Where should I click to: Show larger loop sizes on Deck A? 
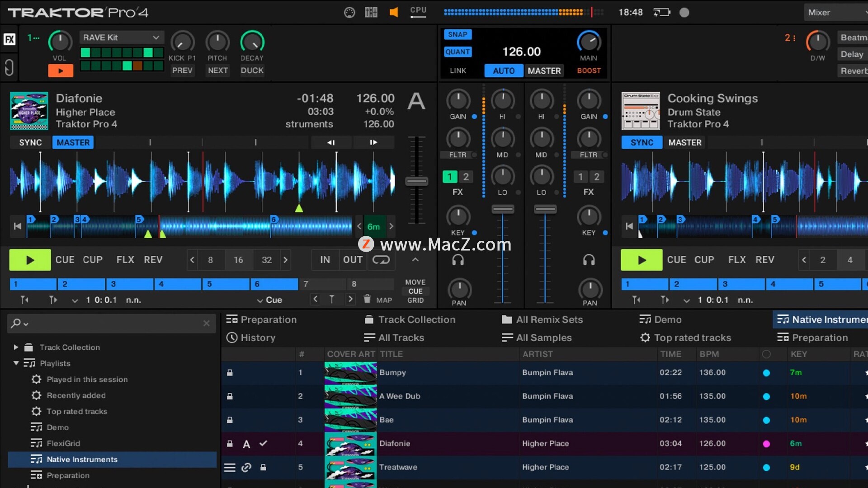285,260
